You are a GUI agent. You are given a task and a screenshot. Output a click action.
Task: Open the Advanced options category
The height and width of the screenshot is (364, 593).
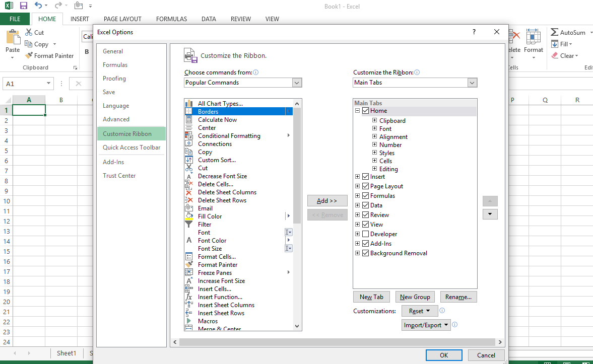[116, 119]
